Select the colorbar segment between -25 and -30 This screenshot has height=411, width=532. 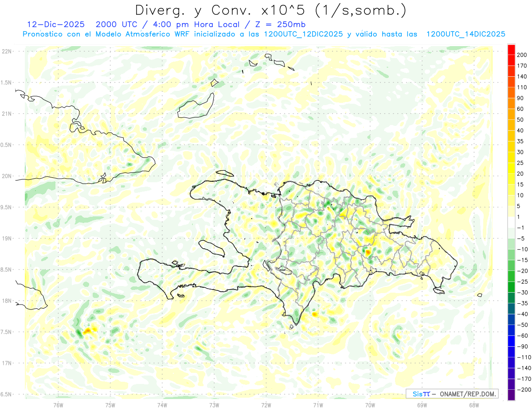(x=511, y=287)
